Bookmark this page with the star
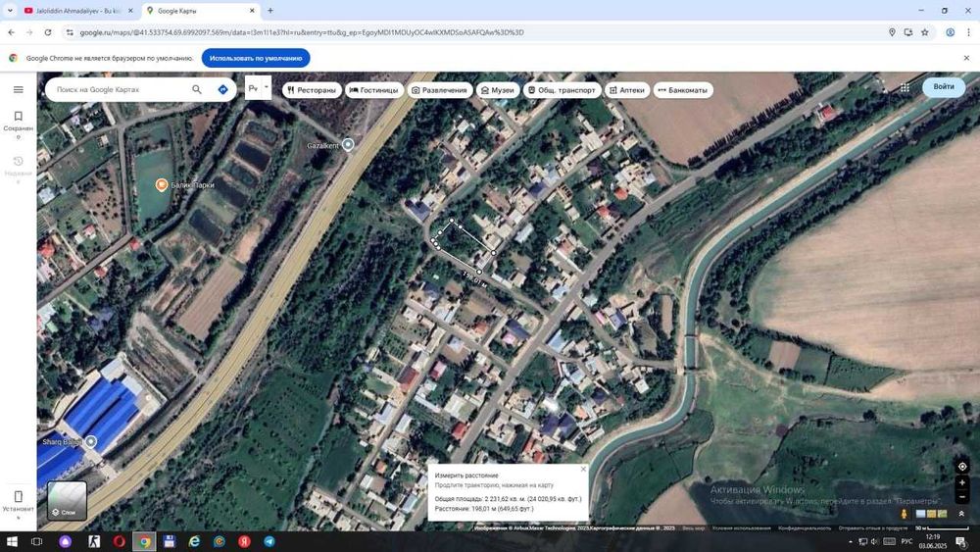Image resolution: width=980 pixels, height=552 pixels. [x=924, y=32]
